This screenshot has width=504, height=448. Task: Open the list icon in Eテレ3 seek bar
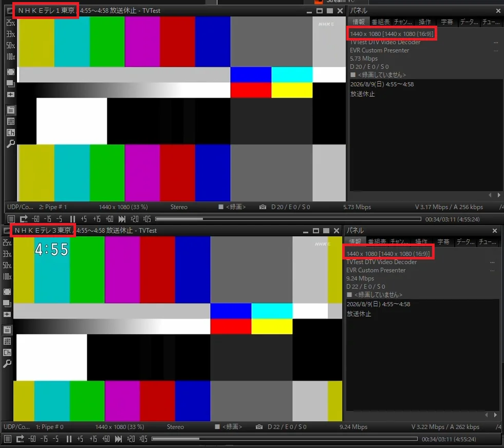tap(8, 439)
